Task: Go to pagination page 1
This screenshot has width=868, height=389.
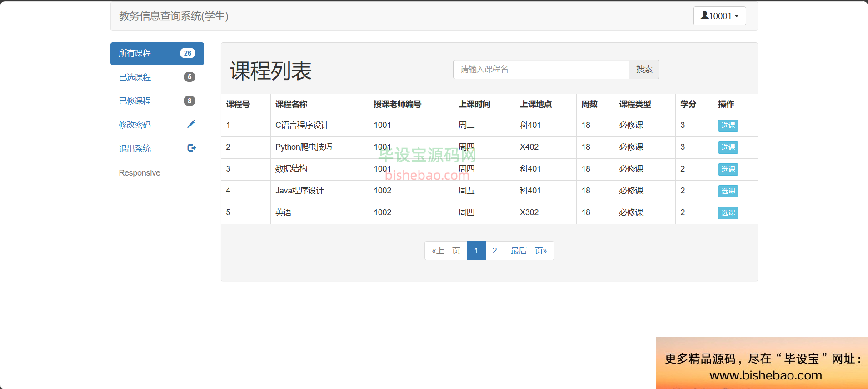Action: pyautogui.click(x=476, y=251)
